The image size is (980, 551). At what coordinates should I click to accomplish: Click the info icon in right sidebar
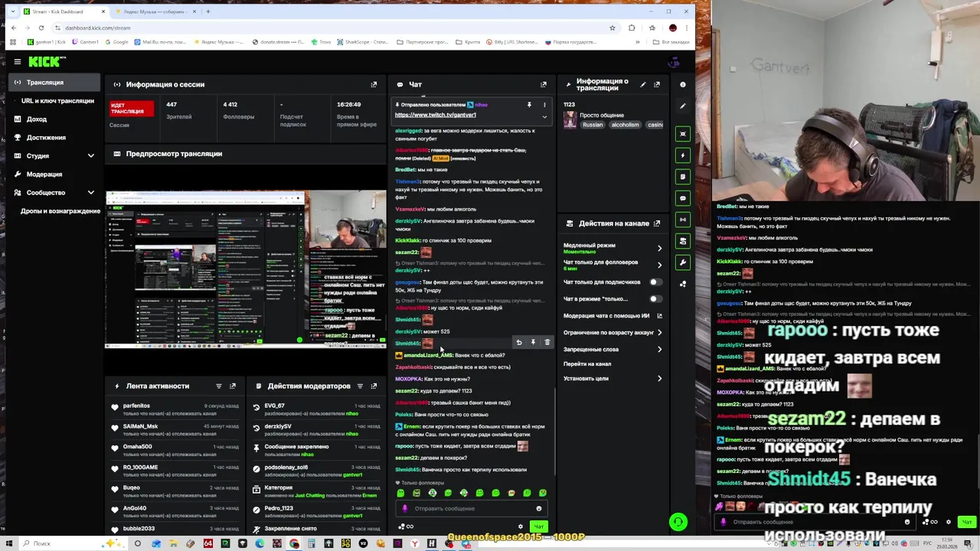[x=683, y=84]
